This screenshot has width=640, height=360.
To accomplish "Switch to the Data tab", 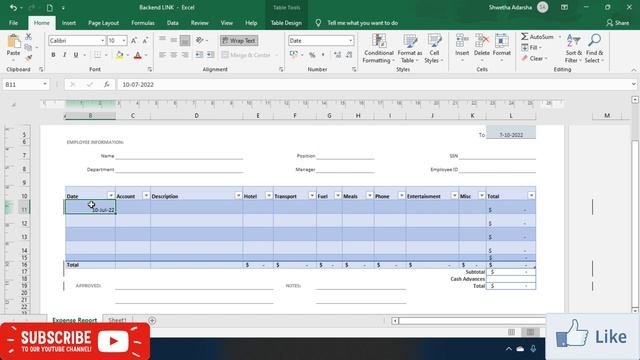I will 173,23.
